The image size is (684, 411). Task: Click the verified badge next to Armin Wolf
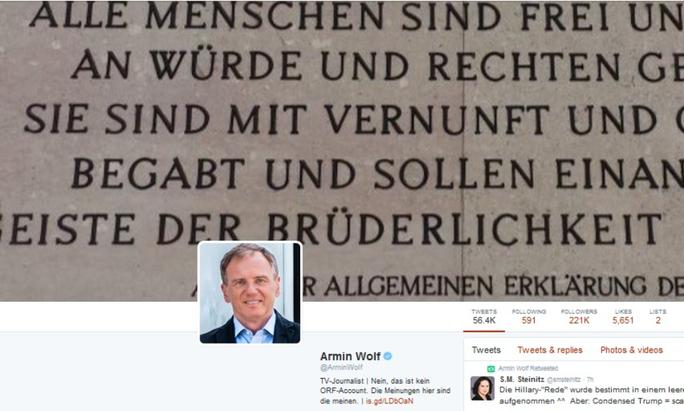(x=387, y=356)
